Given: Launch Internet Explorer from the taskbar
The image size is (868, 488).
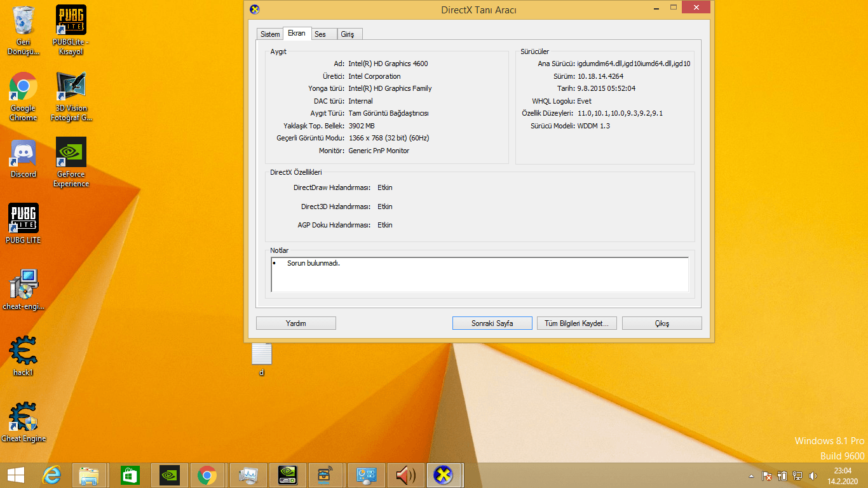Looking at the screenshot, I should coord(52,475).
